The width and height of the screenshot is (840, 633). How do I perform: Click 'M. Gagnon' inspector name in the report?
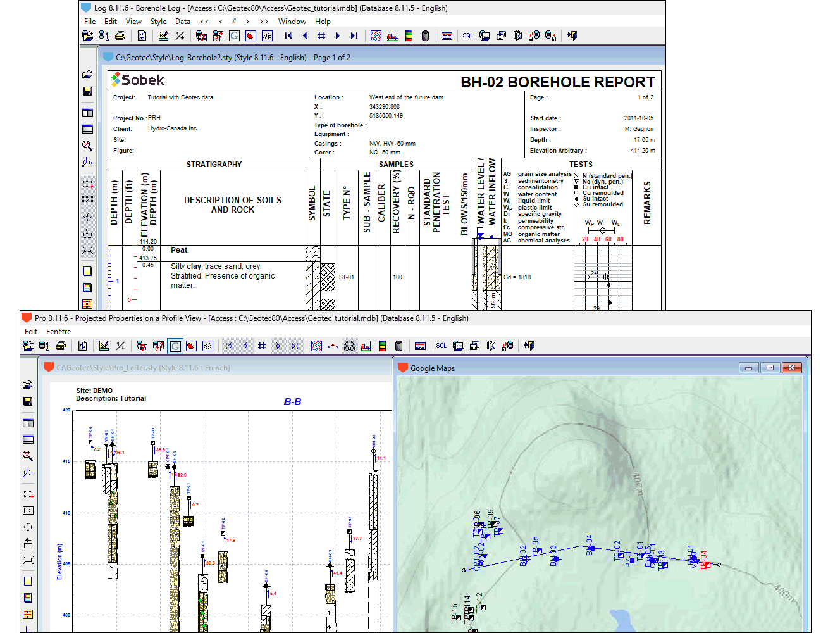click(639, 129)
